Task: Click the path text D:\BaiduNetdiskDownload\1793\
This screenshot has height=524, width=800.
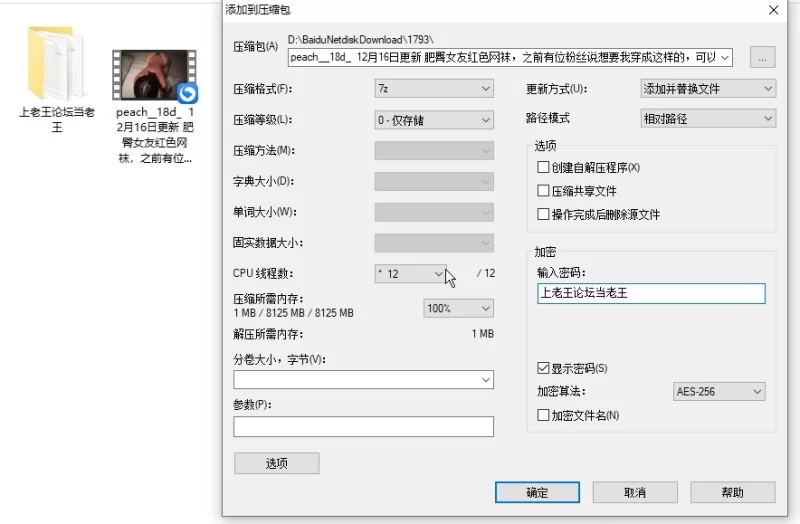Action: pos(361,39)
